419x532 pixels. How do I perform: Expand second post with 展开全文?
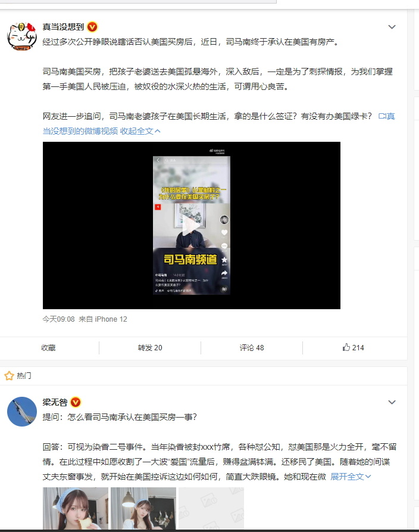[351, 477]
